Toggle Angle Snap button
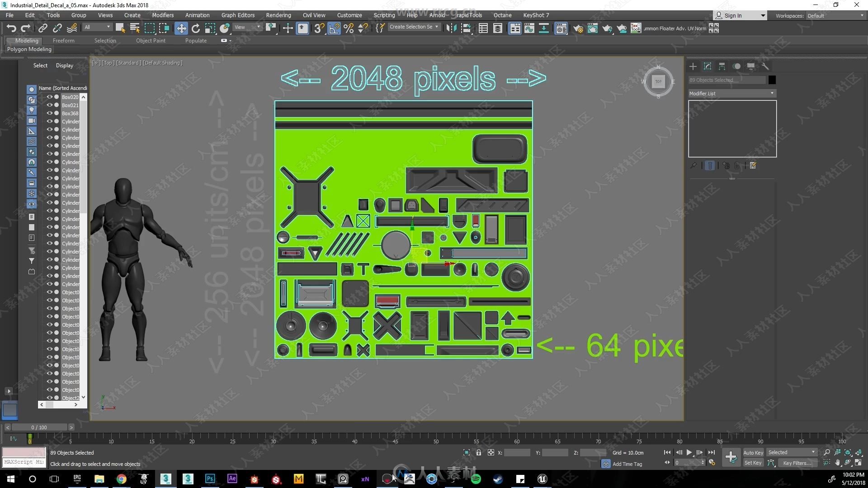Screen dimensions: 868x488 coord(334,28)
